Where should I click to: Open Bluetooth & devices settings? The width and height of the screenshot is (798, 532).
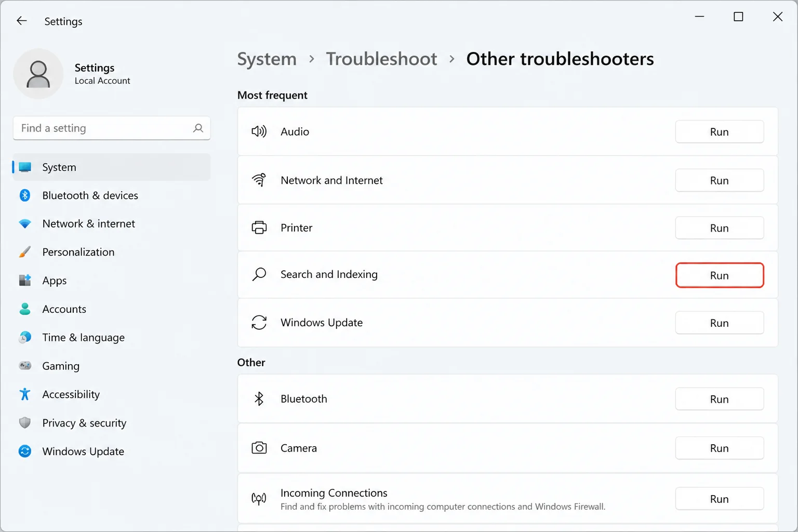tap(112, 195)
